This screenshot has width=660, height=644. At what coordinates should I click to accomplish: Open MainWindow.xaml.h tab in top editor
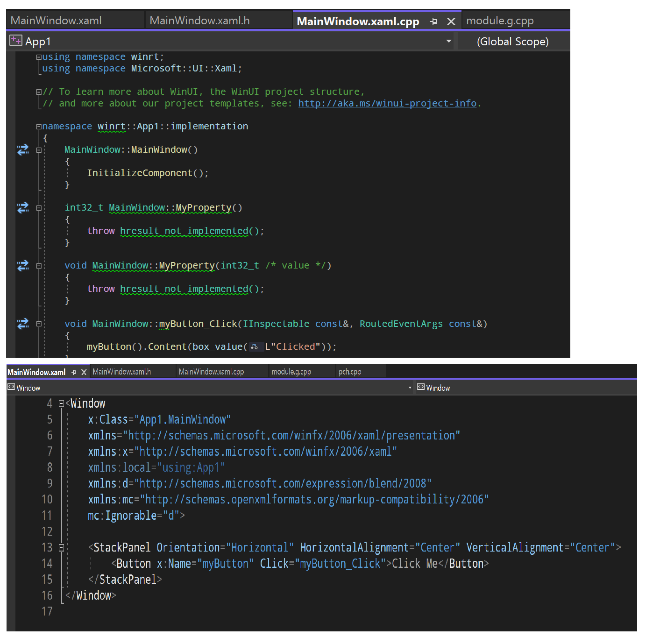point(199,21)
